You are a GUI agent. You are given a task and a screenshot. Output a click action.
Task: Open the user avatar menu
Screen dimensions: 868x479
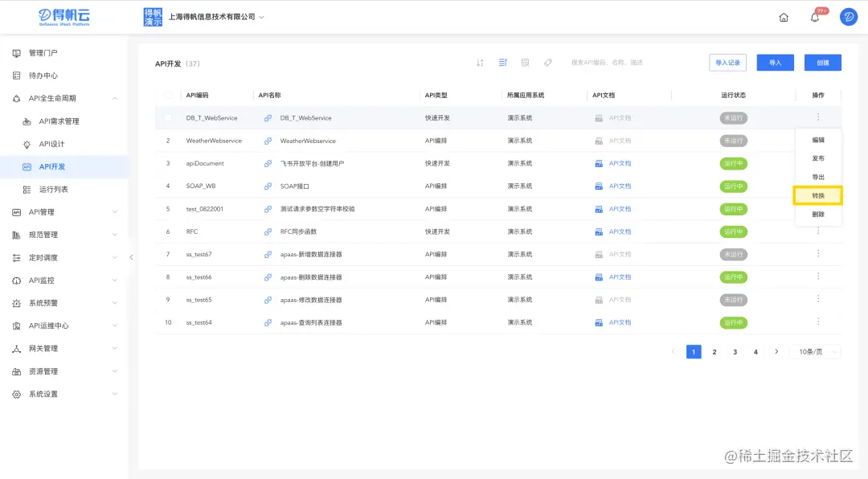coord(848,17)
